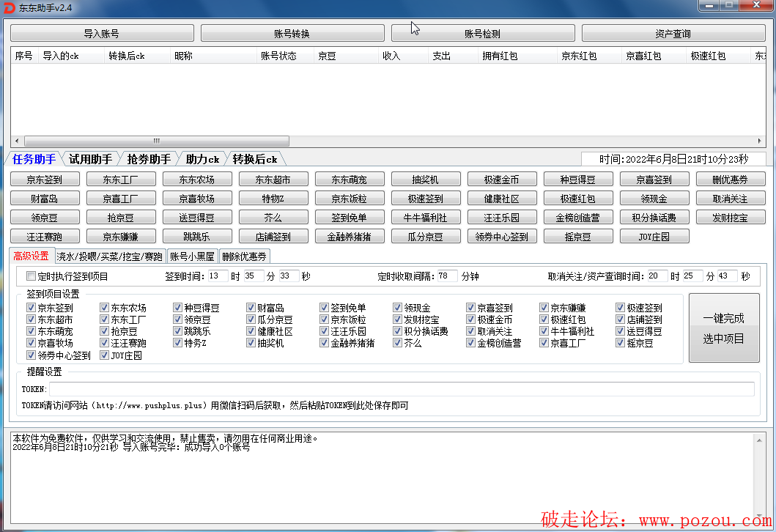The height and width of the screenshot is (532, 776).
Task: Run the 汪汪赛跑 task
Action: (x=45, y=237)
